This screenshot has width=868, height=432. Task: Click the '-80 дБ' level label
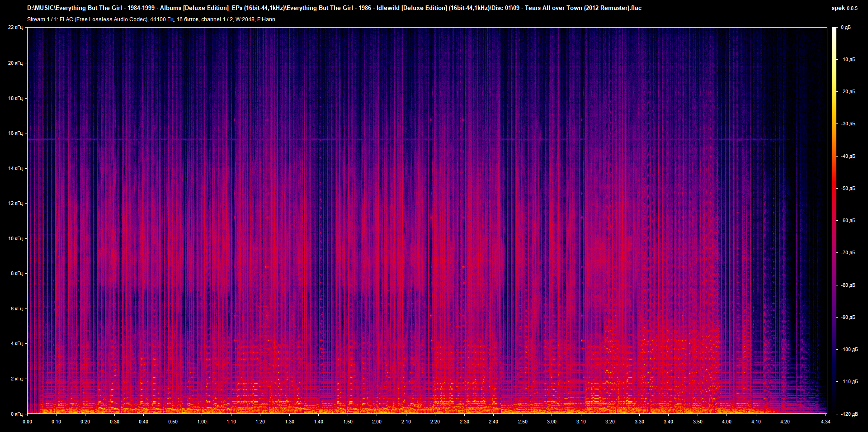point(848,285)
